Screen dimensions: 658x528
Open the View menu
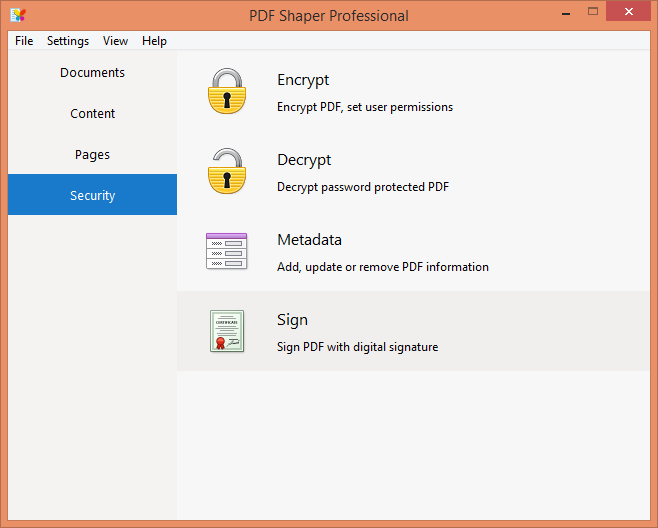(x=115, y=41)
